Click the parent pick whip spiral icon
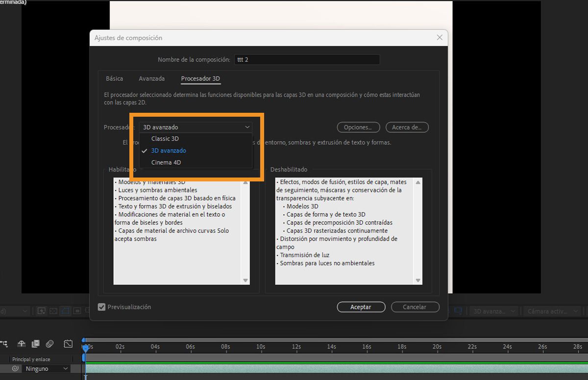The width and height of the screenshot is (588, 380). pos(15,368)
